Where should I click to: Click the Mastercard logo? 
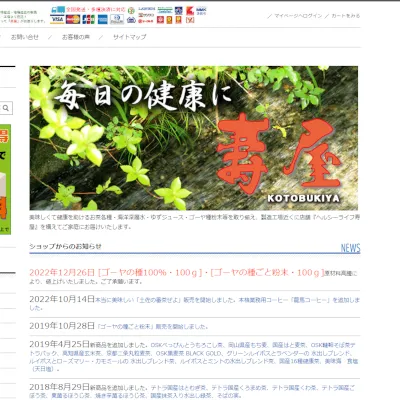coord(73,19)
